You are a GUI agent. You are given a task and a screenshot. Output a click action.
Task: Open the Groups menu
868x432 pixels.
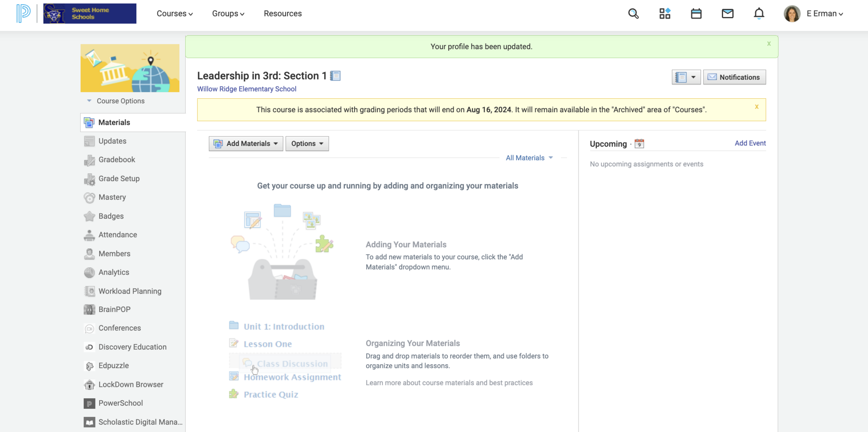point(228,14)
